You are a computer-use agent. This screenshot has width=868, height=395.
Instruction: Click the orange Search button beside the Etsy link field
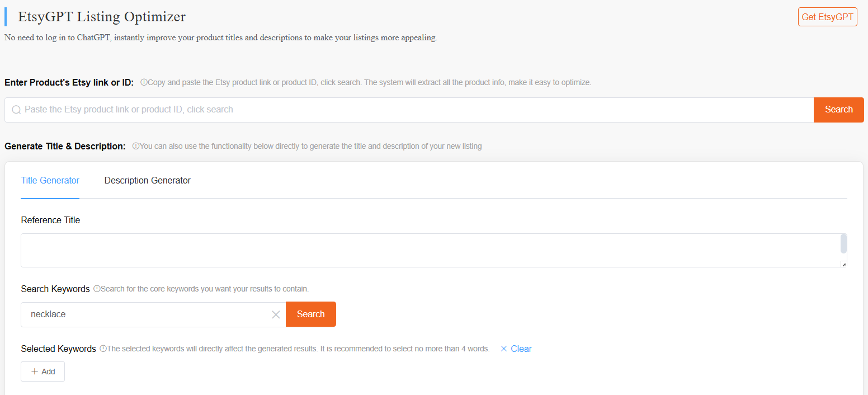click(838, 110)
